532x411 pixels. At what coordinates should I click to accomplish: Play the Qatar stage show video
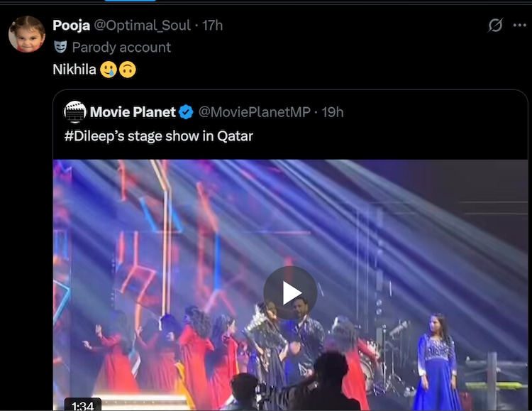click(x=290, y=292)
